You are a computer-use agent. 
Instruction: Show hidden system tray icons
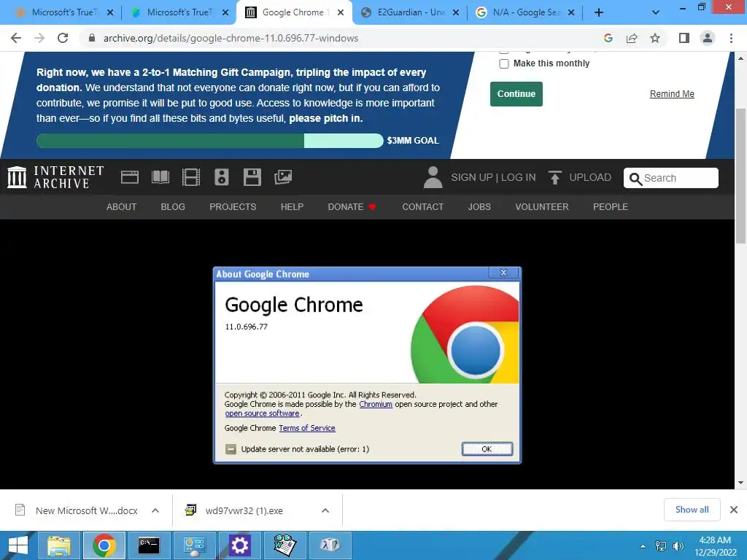pos(643,545)
